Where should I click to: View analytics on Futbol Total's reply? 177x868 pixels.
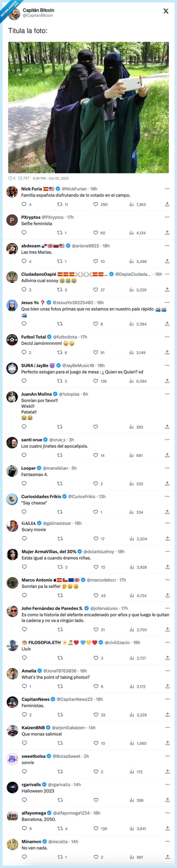click(x=132, y=352)
